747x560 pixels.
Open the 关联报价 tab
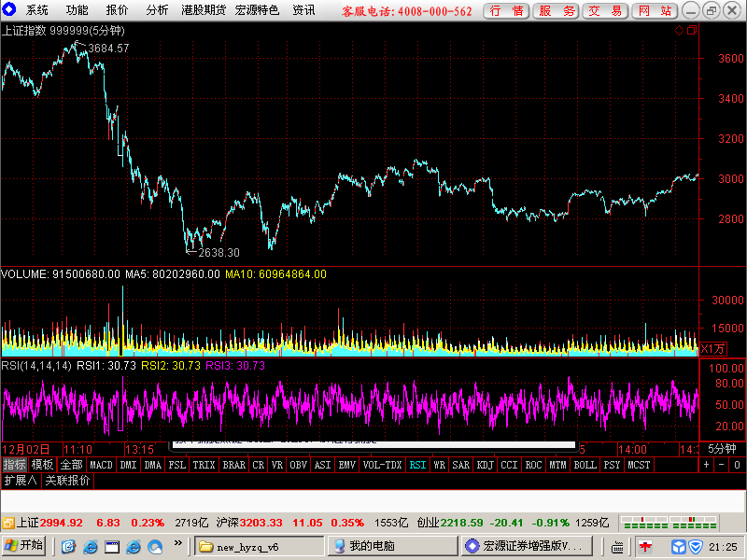point(67,481)
